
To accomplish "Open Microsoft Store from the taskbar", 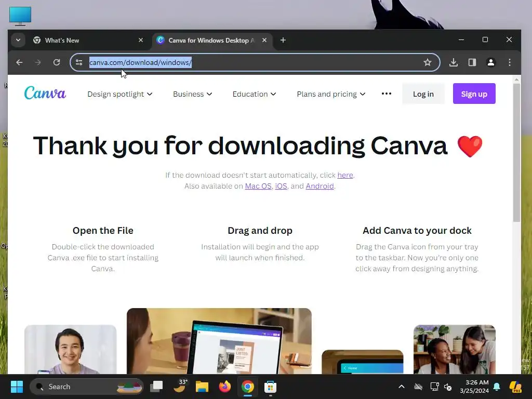I will 270,387.
